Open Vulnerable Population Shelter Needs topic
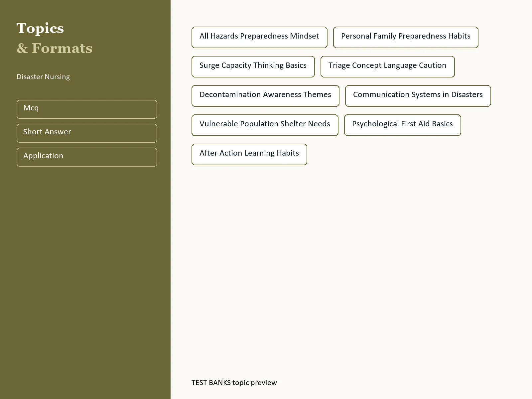 pos(265,125)
